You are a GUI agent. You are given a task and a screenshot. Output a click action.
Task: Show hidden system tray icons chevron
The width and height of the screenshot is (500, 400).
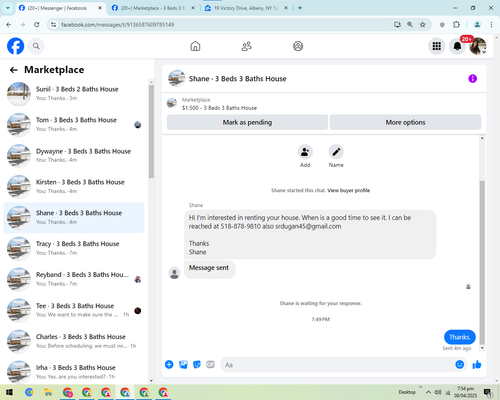[x=428, y=392]
